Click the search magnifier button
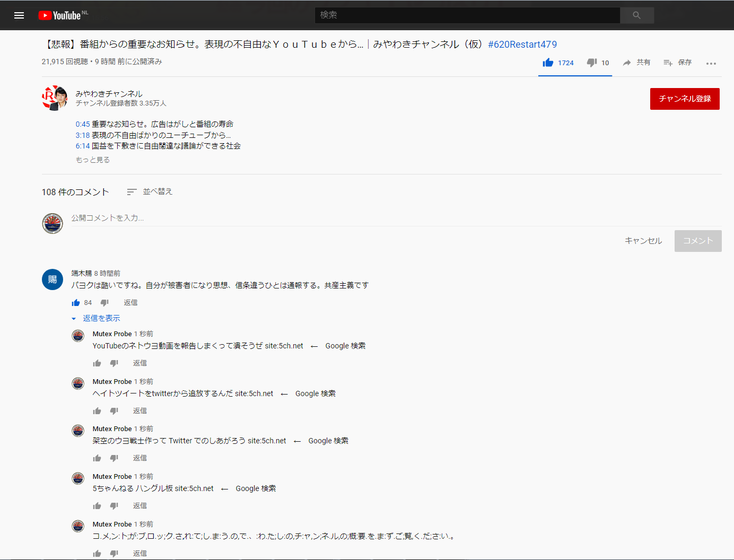 (x=636, y=15)
